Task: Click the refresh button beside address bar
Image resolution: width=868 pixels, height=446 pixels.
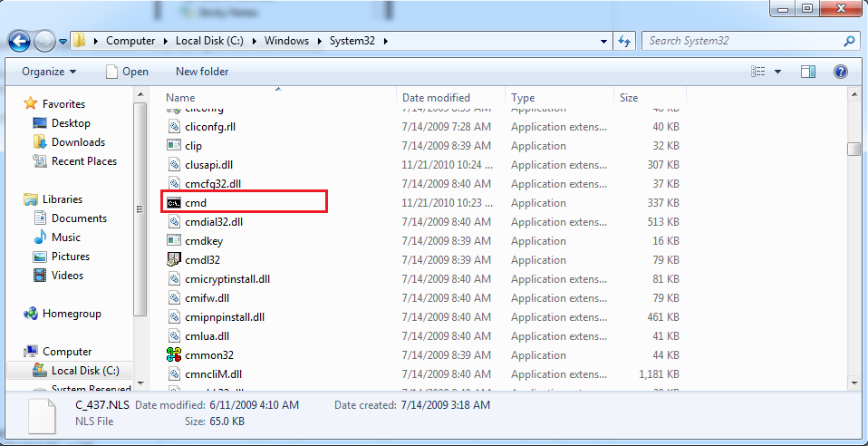Action: (x=623, y=41)
